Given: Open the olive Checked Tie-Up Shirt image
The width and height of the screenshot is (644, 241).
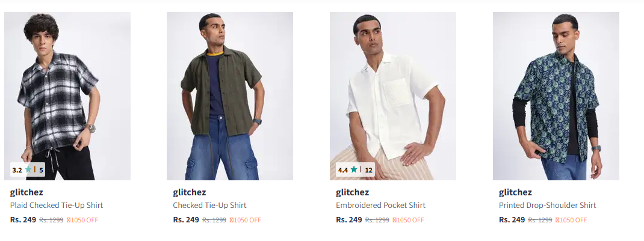Looking at the screenshot, I should (x=230, y=96).
